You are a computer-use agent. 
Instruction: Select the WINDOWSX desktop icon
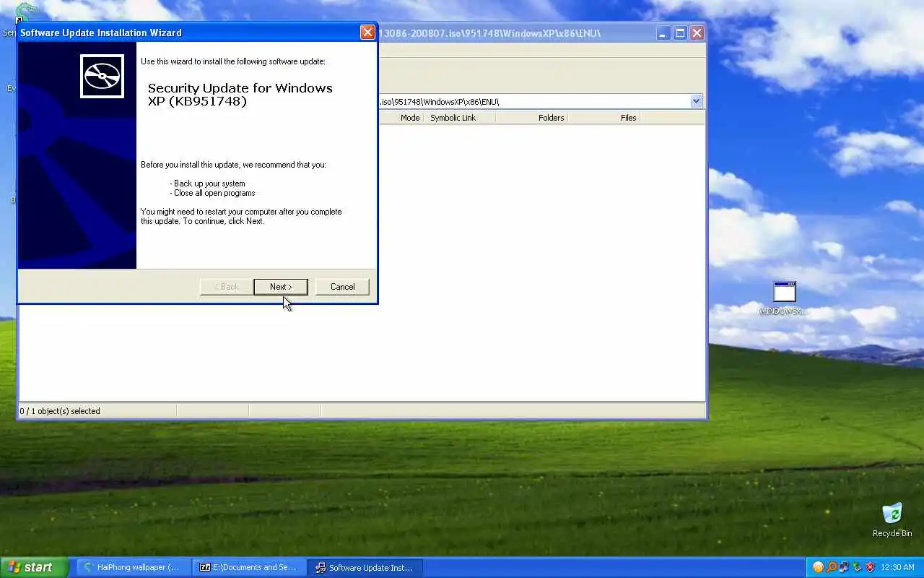pos(784,298)
